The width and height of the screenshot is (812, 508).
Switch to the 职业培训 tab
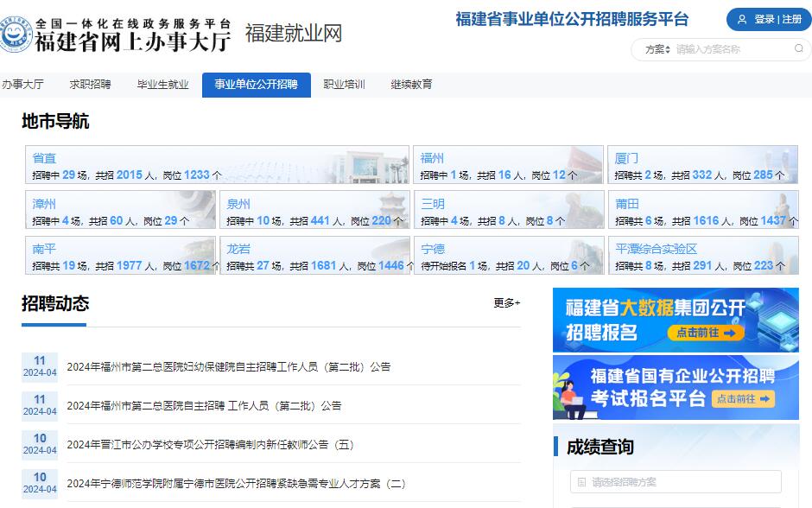pos(343,85)
